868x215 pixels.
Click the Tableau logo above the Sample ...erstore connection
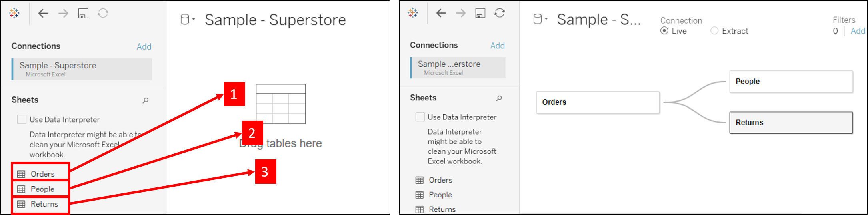(413, 13)
